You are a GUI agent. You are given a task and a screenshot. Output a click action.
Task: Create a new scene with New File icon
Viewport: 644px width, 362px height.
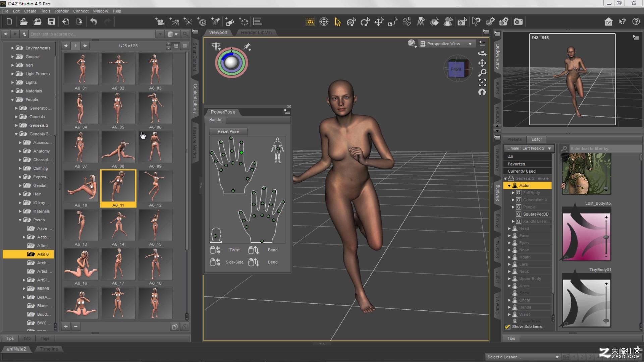click(9, 22)
